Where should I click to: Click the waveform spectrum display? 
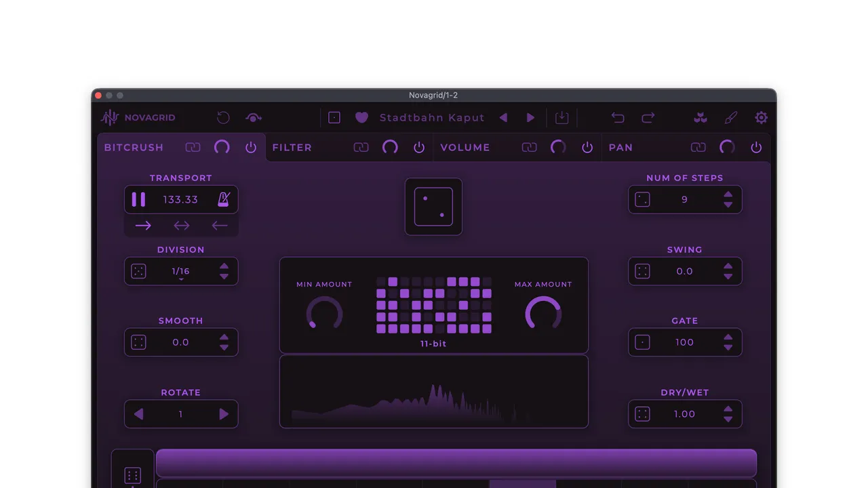(x=434, y=392)
